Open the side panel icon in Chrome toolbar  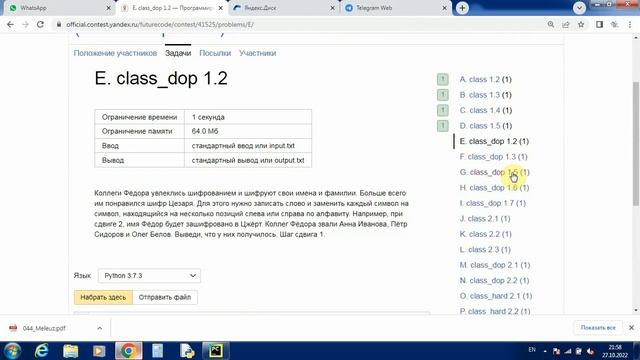(599, 24)
